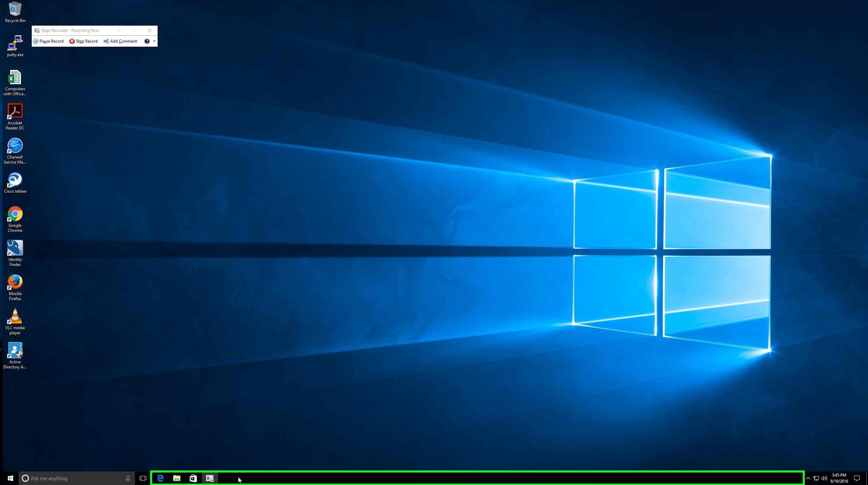The height and width of the screenshot is (485, 868).
Task: Open the Windows Start menu
Action: click(x=10, y=478)
